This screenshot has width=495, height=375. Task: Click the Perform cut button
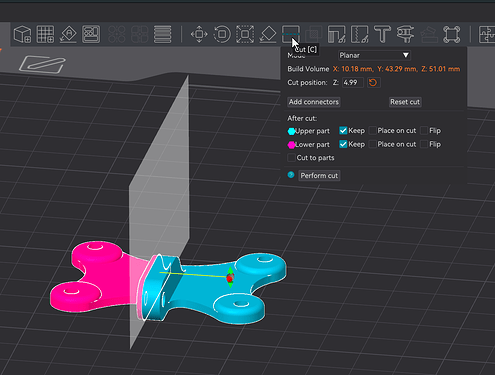(x=319, y=176)
